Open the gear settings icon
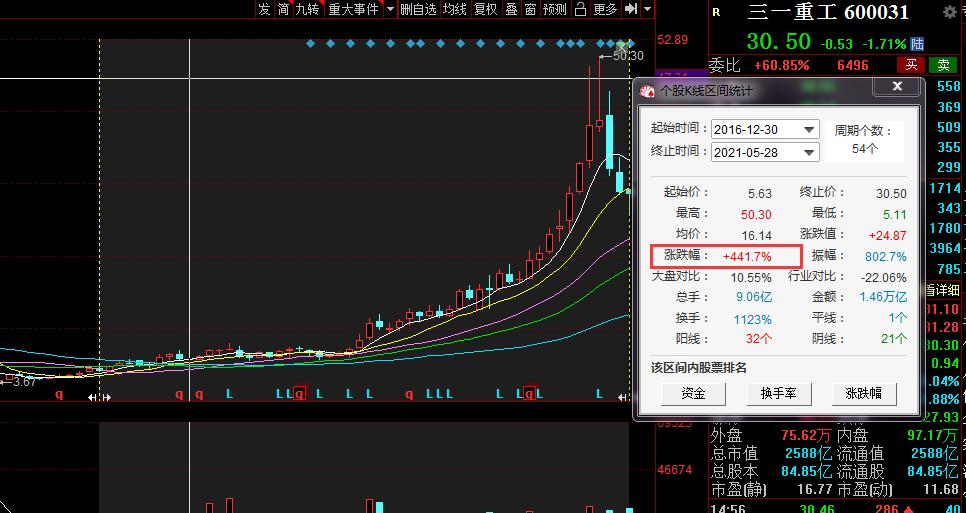The height and width of the screenshot is (513, 966). 951,12
